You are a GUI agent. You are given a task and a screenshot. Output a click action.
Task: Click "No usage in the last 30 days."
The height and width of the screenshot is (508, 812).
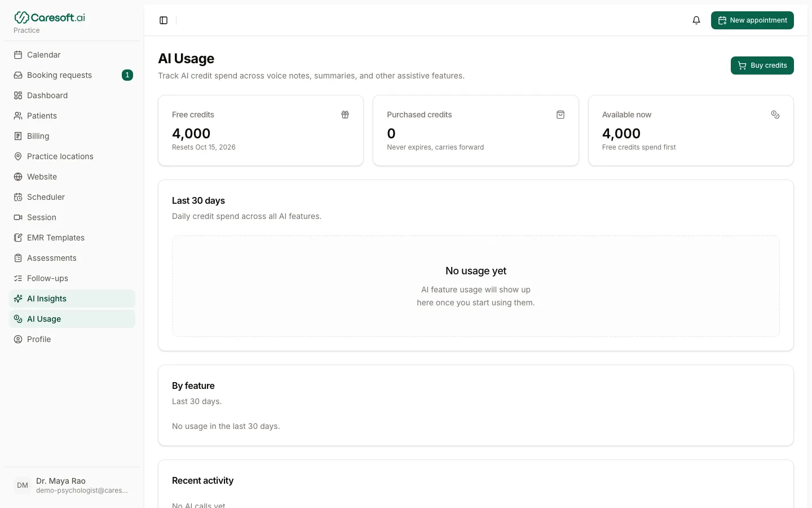(x=226, y=426)
